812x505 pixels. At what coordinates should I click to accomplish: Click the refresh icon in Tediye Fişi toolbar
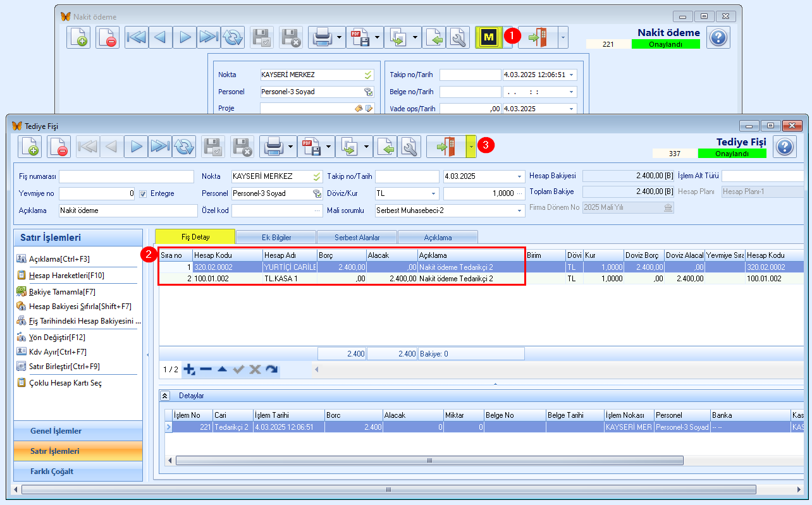pyautogui.click(x=183, y=147)
